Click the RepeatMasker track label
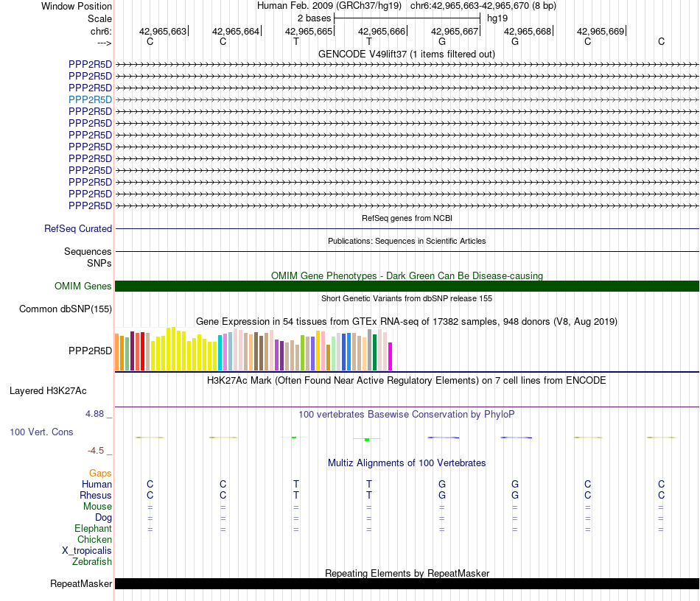 (x=81, y=583)
